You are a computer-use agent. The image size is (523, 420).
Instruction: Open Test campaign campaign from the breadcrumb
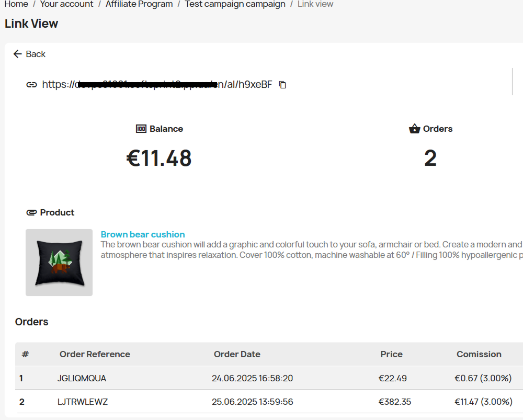[235, 4]
